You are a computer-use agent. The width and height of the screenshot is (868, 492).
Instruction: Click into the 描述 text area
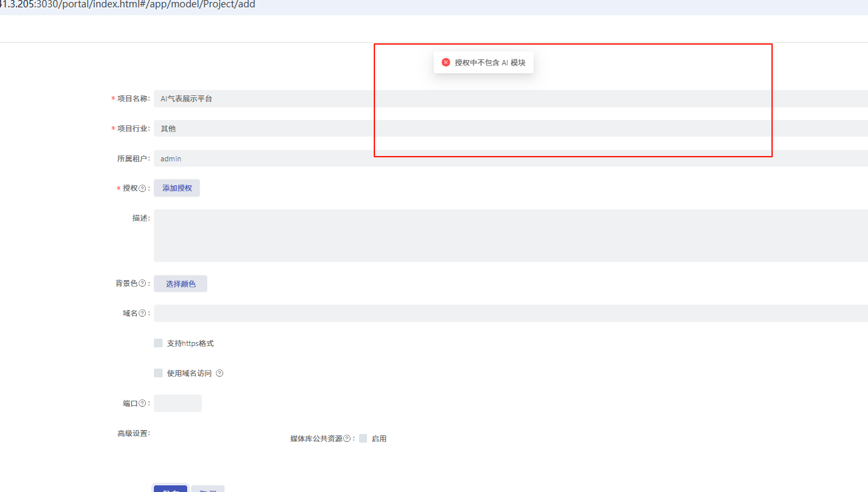tap(510, 235)
